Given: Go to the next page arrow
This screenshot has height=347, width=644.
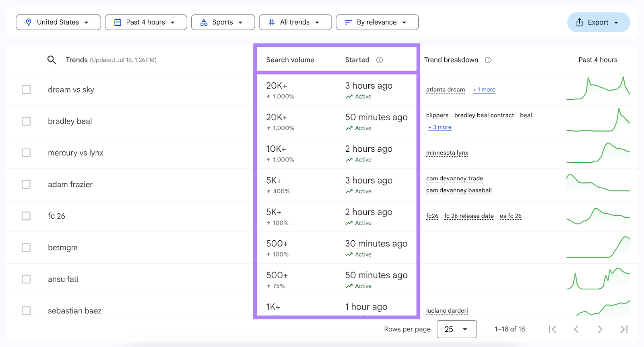Looking at the screenshot, I should click(x=600, y=329).
